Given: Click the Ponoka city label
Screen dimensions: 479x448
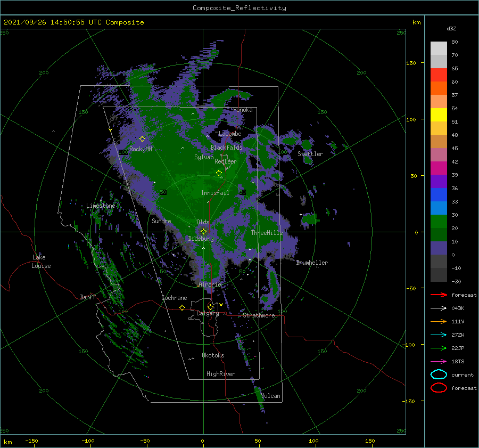Looking at the screenshot, I should (243, 110).
